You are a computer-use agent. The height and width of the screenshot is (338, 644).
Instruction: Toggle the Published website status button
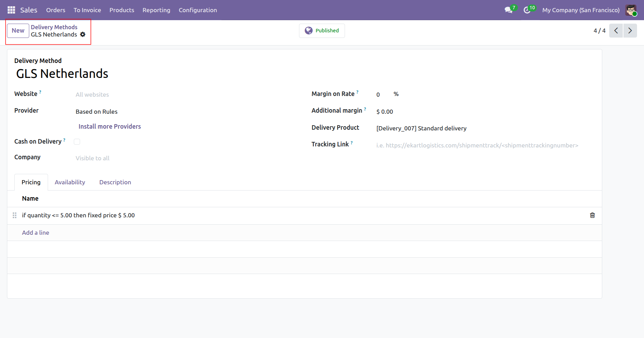click(x=322, y=31)
